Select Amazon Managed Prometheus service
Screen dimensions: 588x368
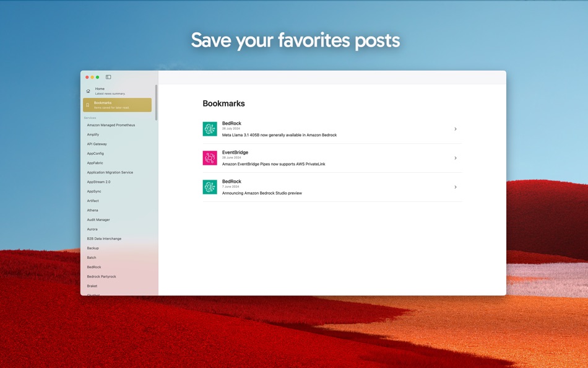click(111, 125)
